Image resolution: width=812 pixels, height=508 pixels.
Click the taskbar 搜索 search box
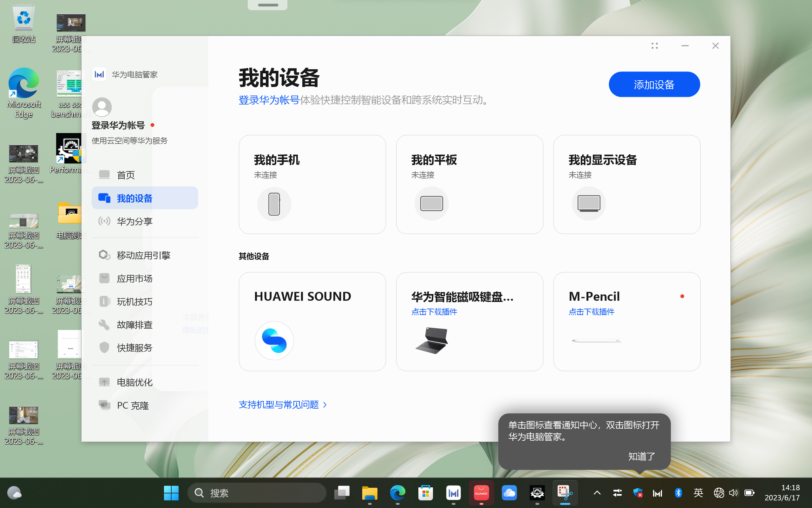tap(256, 493)
